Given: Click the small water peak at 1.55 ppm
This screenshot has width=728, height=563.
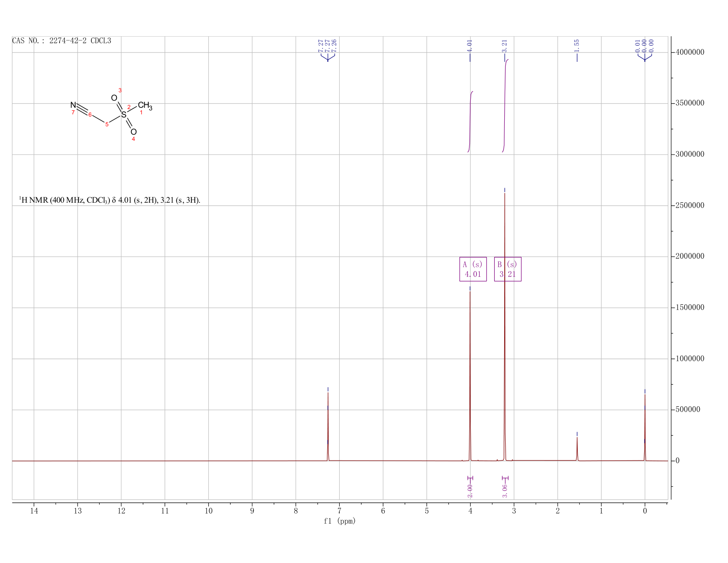Looking at the screenshot, I should click(577, 448).
